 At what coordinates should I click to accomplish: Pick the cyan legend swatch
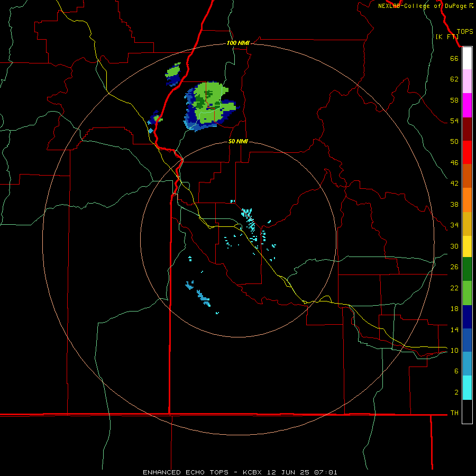pos(467,388)
